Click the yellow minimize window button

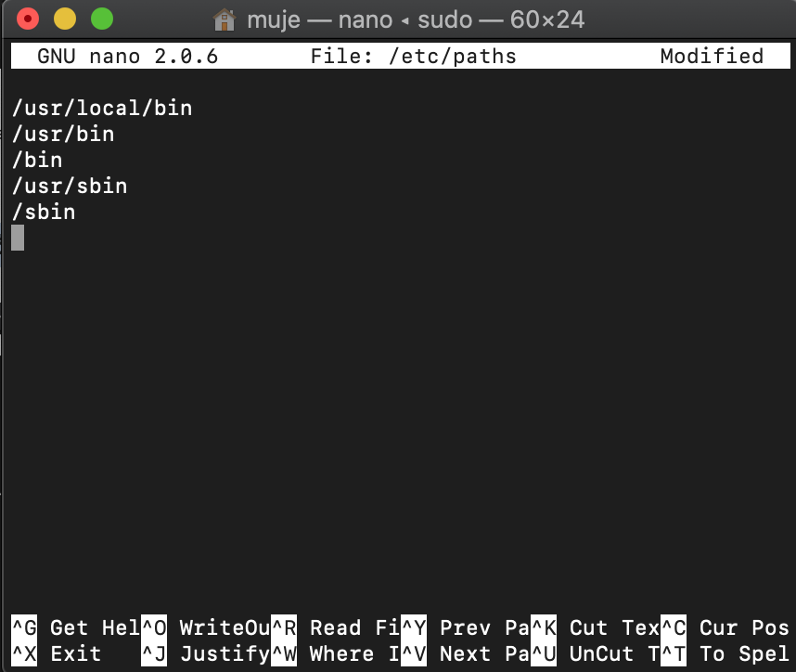point(65,19)
